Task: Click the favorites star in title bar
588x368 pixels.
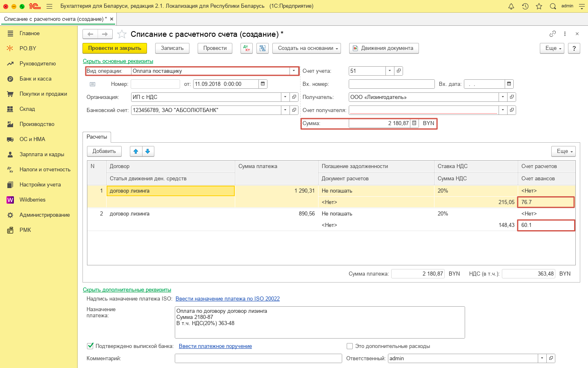Action: point(539,6)
